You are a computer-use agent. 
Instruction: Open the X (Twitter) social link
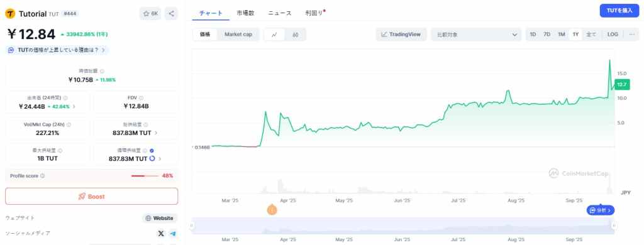[x=160, y=234]
